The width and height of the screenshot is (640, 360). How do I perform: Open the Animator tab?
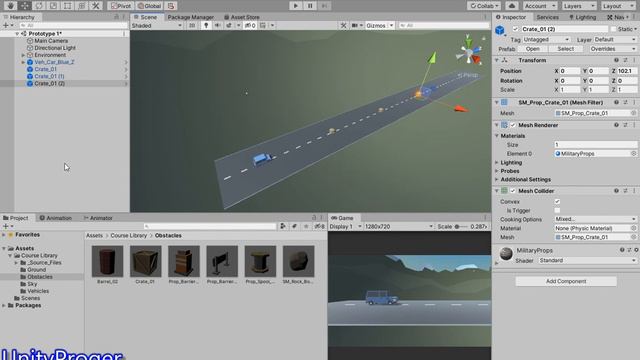[x=98, y=218]
